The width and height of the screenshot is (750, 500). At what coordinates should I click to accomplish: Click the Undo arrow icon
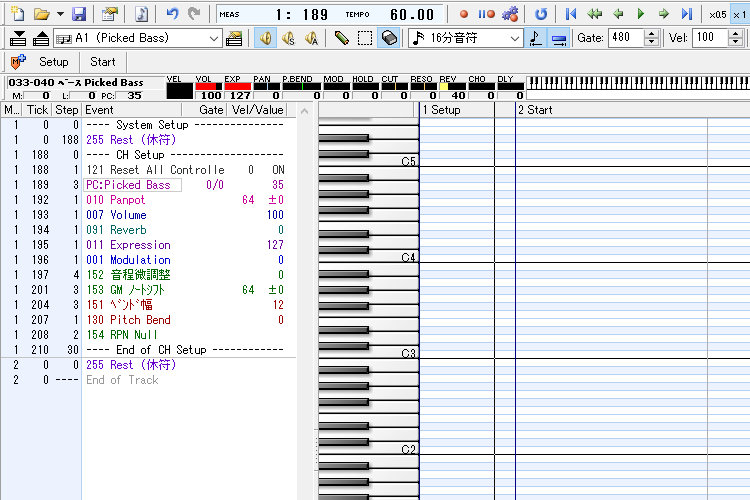(x=172, y=14)
